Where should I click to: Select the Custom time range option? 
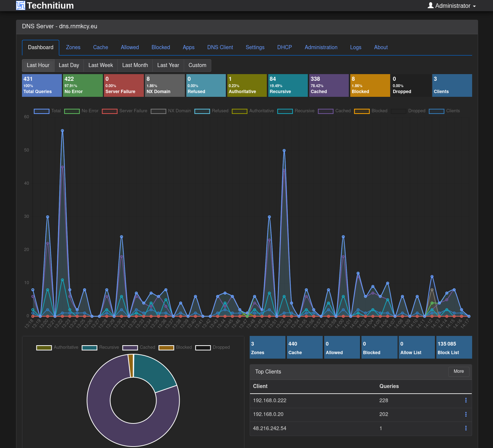pos(197,65)
